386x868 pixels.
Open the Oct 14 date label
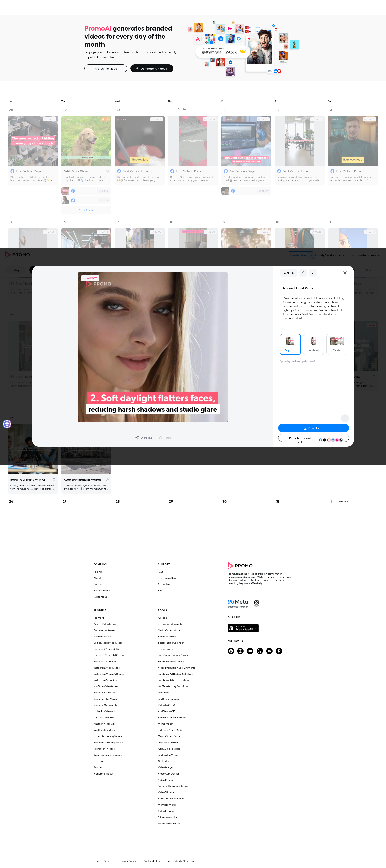pos(288,273)
